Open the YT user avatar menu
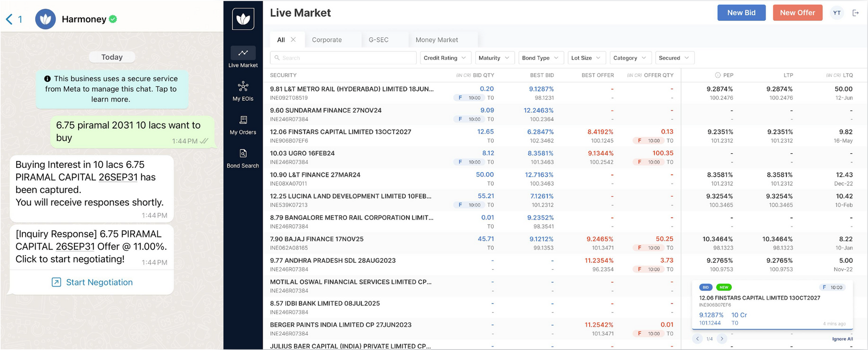This screenshot has width=868, height=350. (837, 13)
